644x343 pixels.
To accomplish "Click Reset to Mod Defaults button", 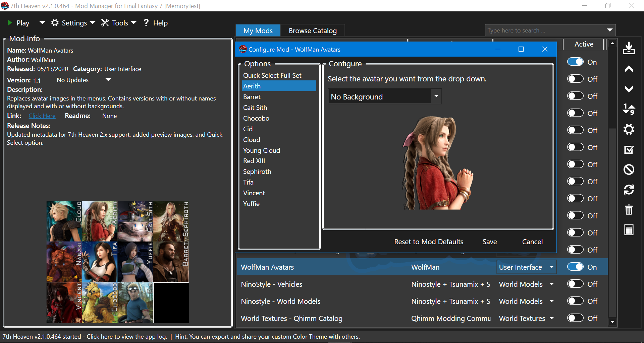I will [429, 242].
